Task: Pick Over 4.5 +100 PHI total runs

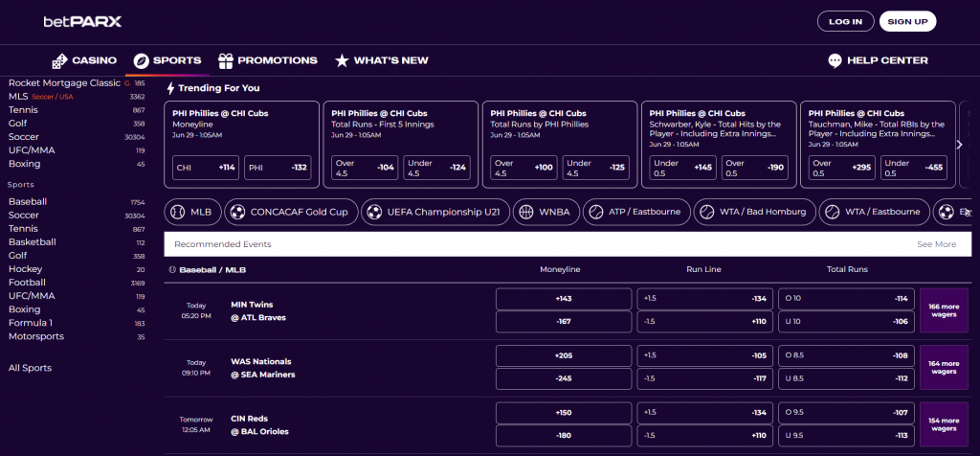Action: pyautogui.click(x=523, y=168)
